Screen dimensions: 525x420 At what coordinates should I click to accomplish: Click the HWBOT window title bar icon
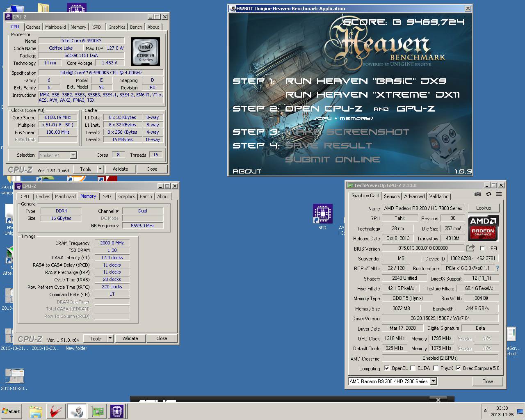click(233, 9)
